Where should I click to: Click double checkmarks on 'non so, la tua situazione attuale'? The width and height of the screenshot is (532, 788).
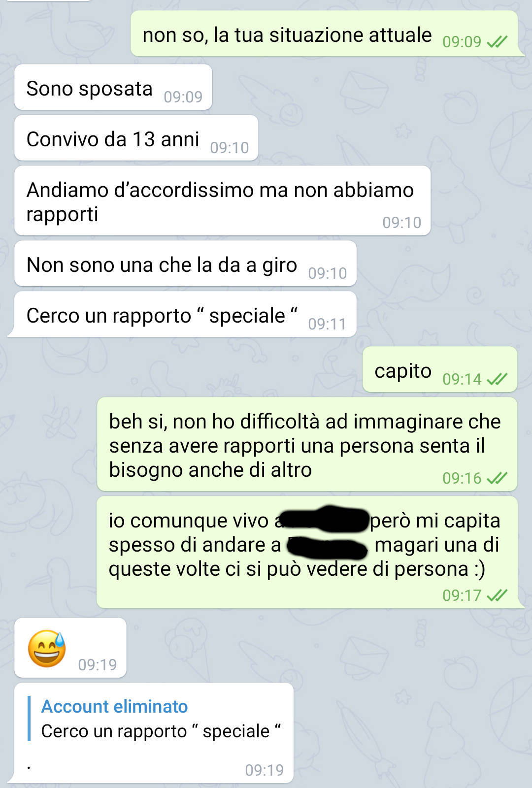click(497, 42)
